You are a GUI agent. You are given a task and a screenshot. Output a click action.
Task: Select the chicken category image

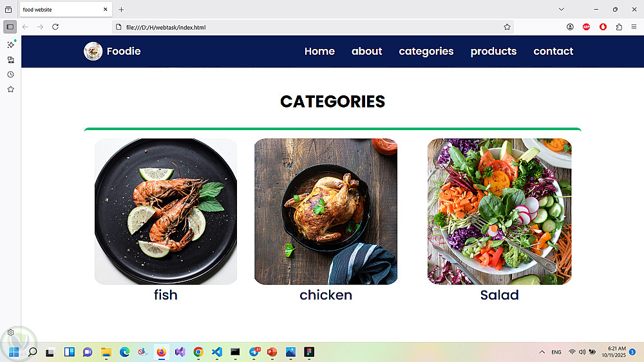[326, 212]
